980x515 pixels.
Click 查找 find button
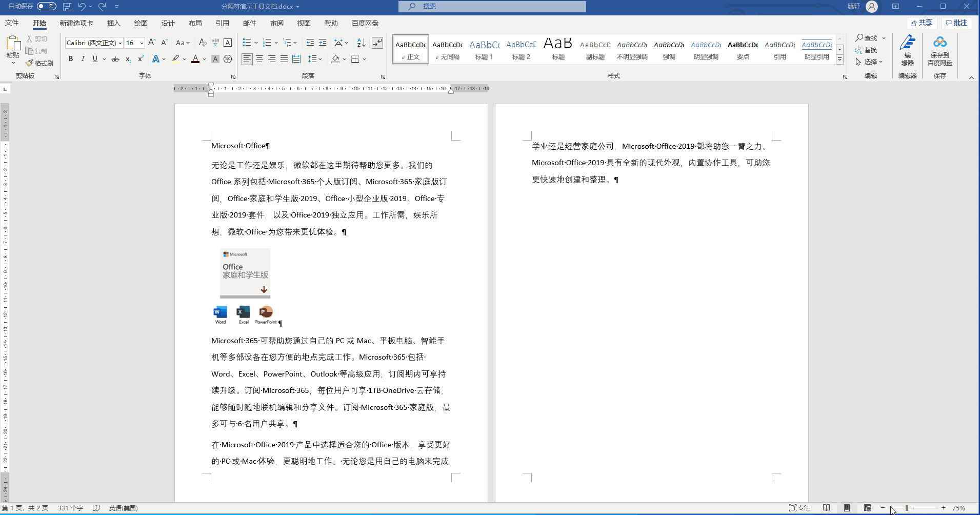[867, 38]
